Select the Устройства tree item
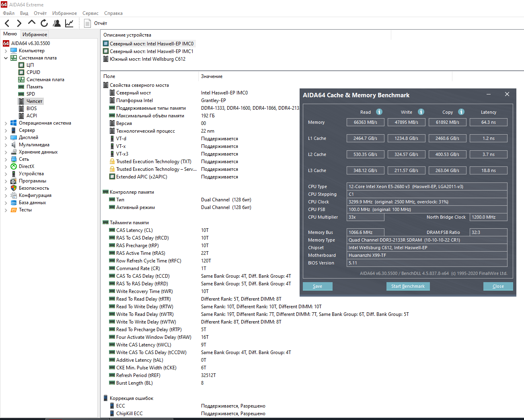Viewport: 524px width, 420px height. [x=31, y=174]
